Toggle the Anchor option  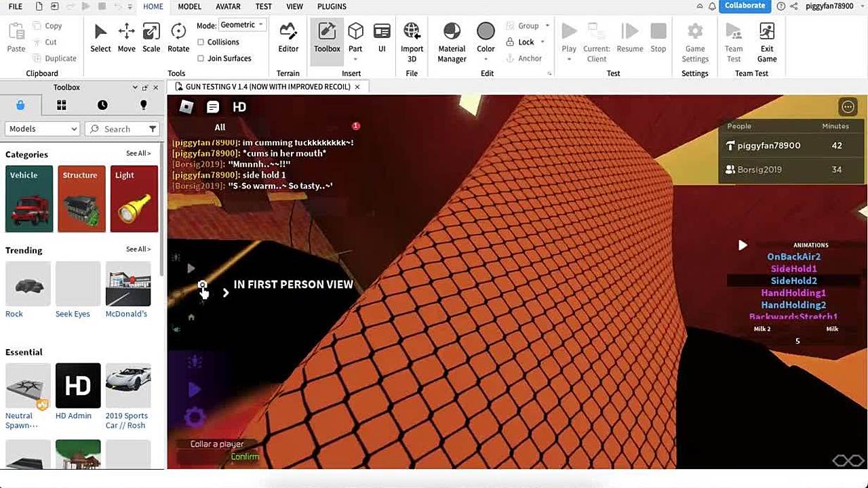[524, 58]
